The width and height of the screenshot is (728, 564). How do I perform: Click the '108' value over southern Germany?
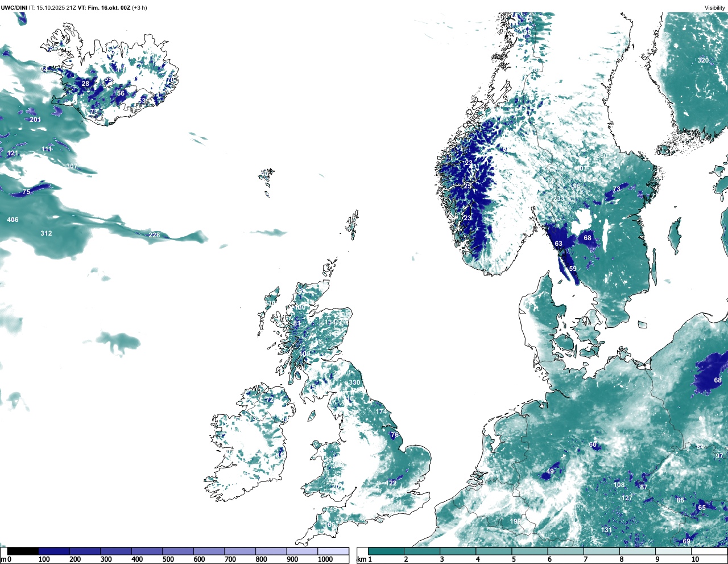tap(619, 485)
